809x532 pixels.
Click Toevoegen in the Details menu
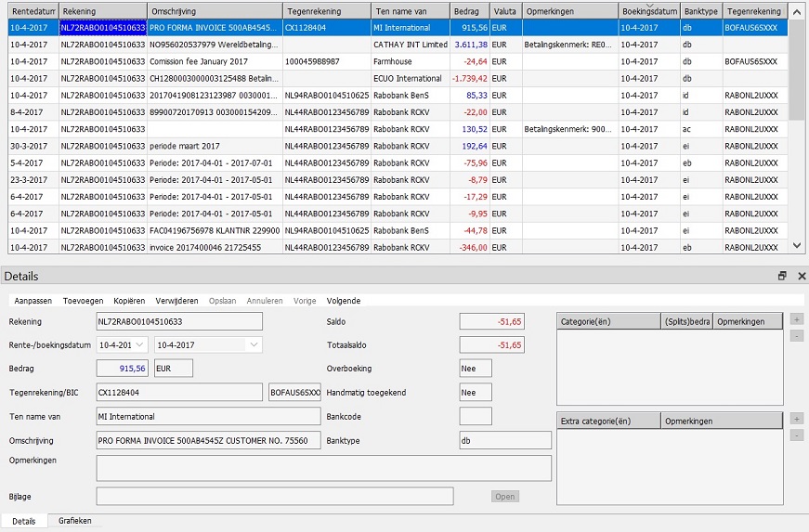coord(83,301)
